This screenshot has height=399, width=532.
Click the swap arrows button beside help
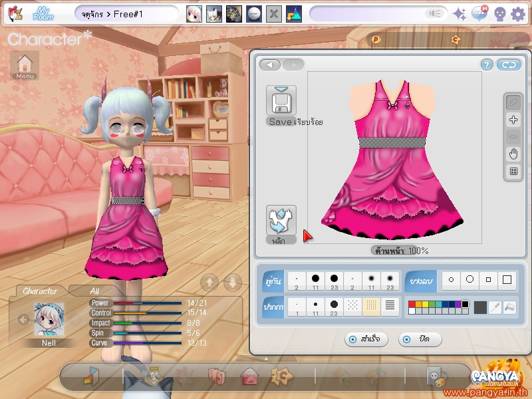(509, 65)
